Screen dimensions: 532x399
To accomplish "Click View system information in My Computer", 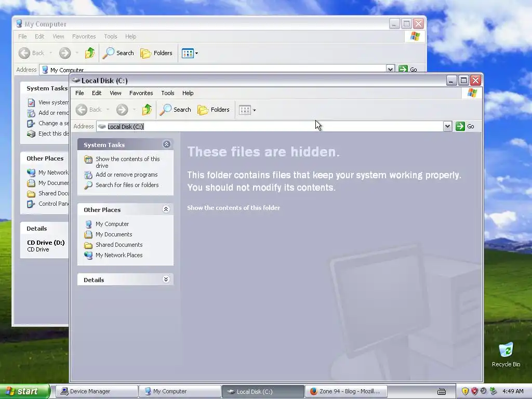I will (x=48, y=102).
